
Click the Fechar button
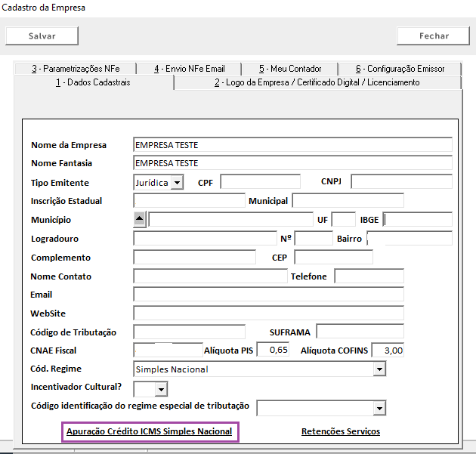(x=434, y=36)
